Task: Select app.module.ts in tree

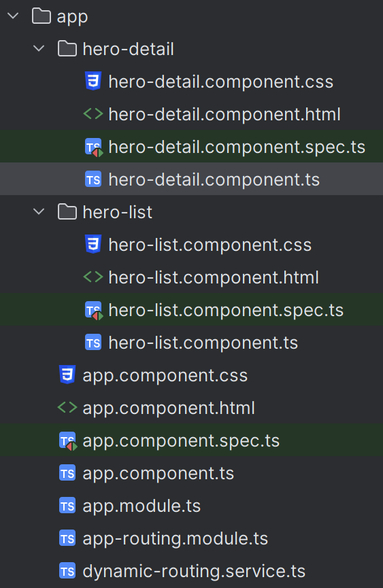Action: pos(191,506)
